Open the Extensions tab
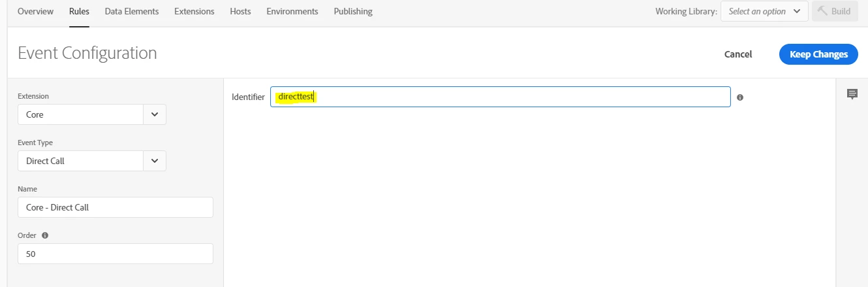The height and width of the screenshot is (287, 868). click(194, 12)
